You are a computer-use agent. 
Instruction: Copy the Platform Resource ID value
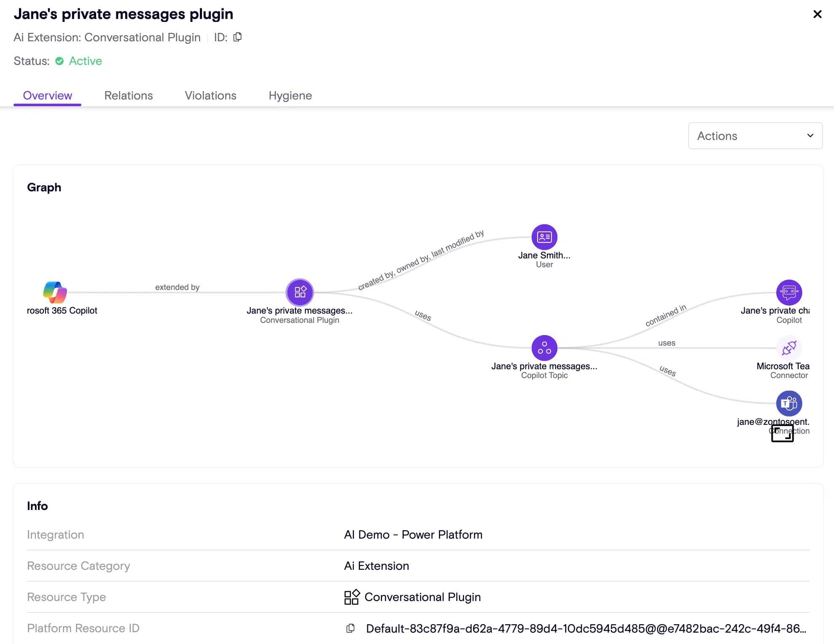350,628
